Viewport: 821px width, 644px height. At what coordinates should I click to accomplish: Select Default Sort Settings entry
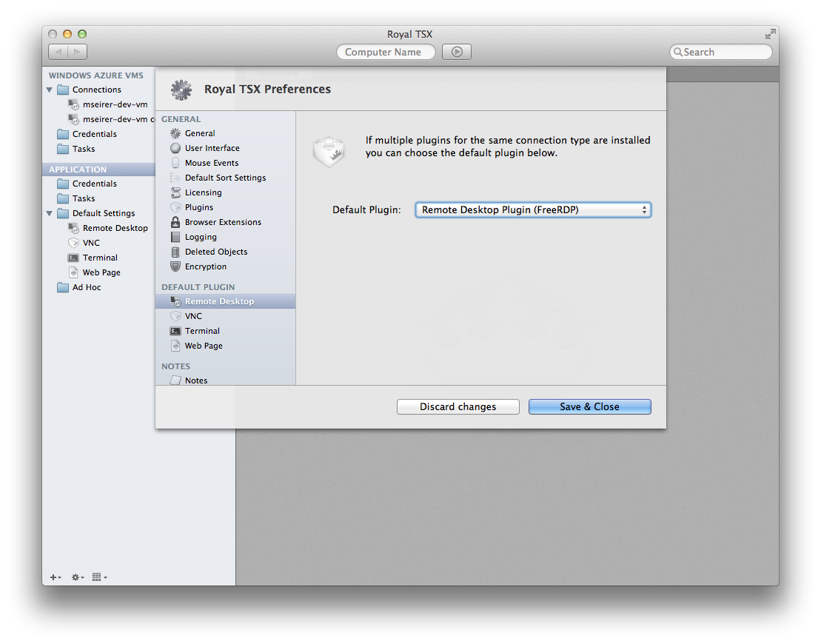[225, 178]
